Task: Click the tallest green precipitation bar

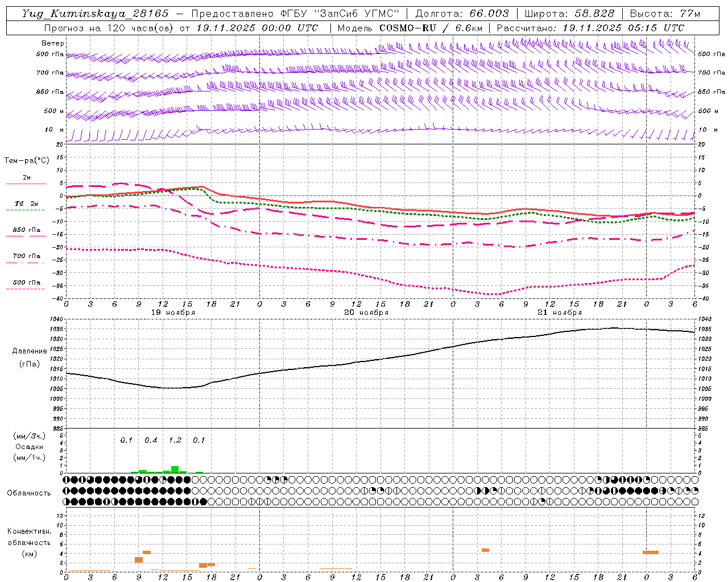Action: 175,469
